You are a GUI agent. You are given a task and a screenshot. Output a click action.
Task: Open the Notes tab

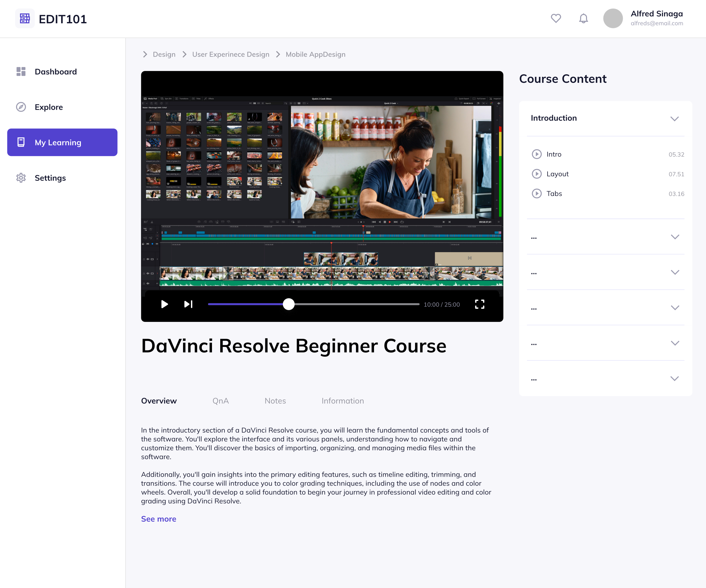coord(275,401)
